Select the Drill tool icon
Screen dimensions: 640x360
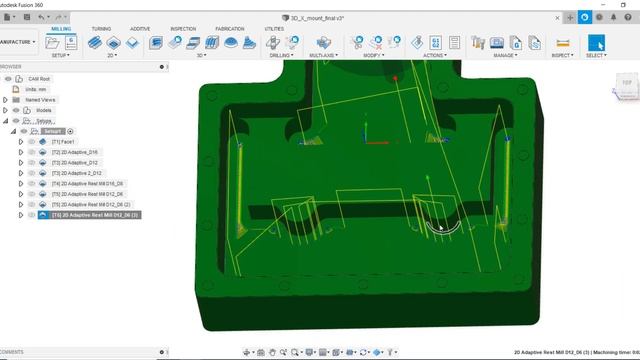[273, 42]
